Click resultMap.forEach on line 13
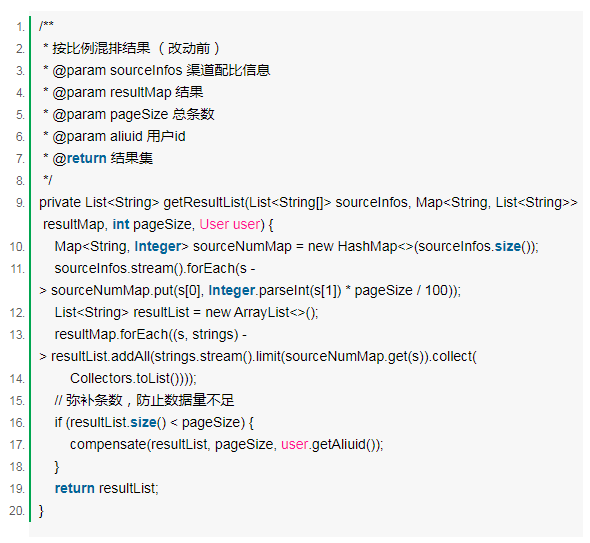The width and height of the screenshot is (590, 543). click(x=111, y=335)
